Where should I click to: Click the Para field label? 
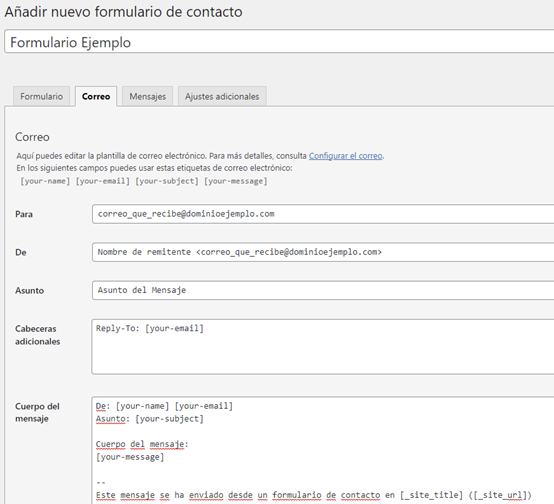coord(24,214)
